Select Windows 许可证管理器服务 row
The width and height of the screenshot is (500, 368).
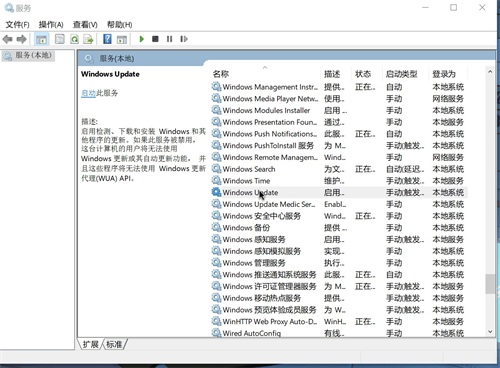(338, 286)
